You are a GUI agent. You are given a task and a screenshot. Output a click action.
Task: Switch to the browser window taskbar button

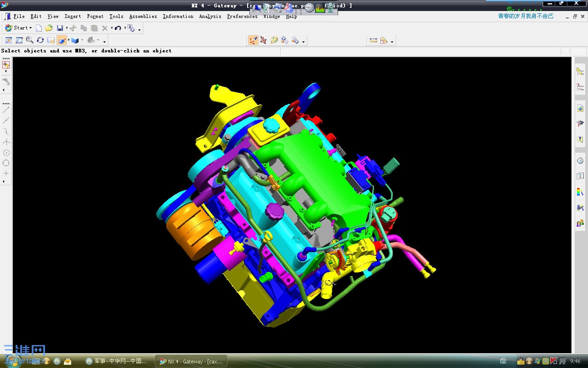[117, 362]
